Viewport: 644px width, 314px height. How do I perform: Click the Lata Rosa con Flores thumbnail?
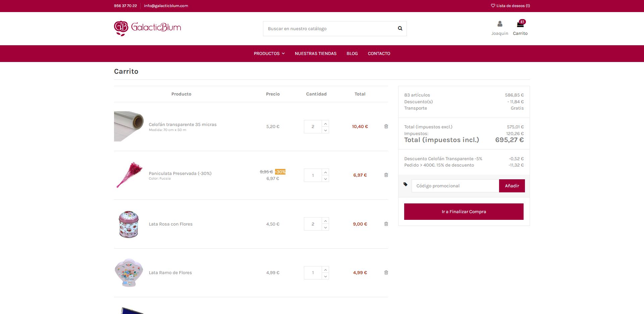pyautogui.click(x=129, y=224)
